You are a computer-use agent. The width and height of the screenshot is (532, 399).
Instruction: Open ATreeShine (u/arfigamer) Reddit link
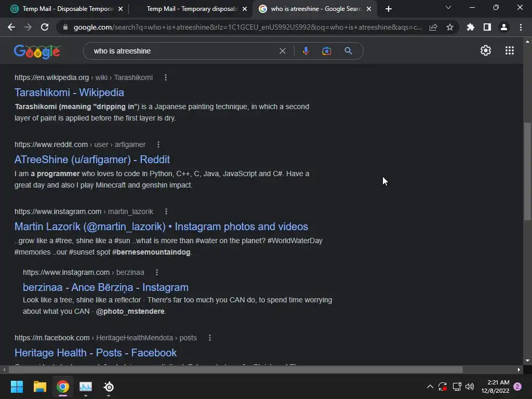coord(92,159)
